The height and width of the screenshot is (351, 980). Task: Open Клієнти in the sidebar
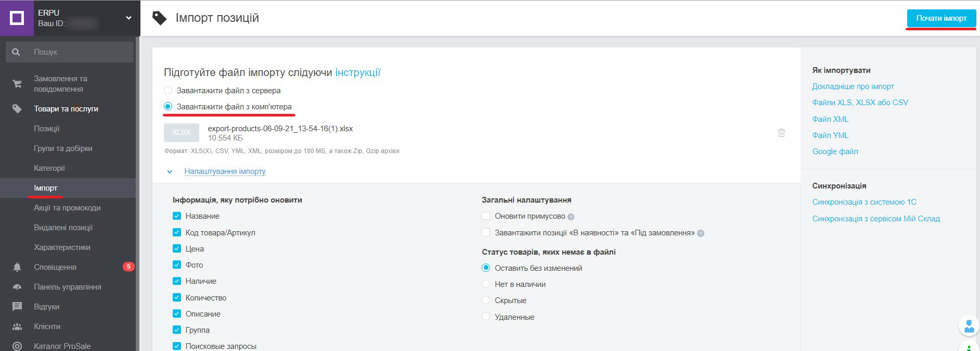(47, 327)
